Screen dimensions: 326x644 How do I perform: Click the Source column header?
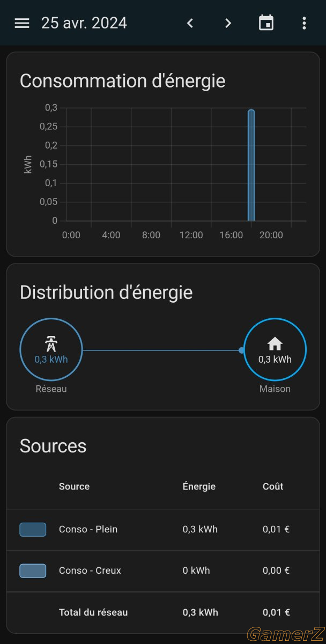click(74, 486)
